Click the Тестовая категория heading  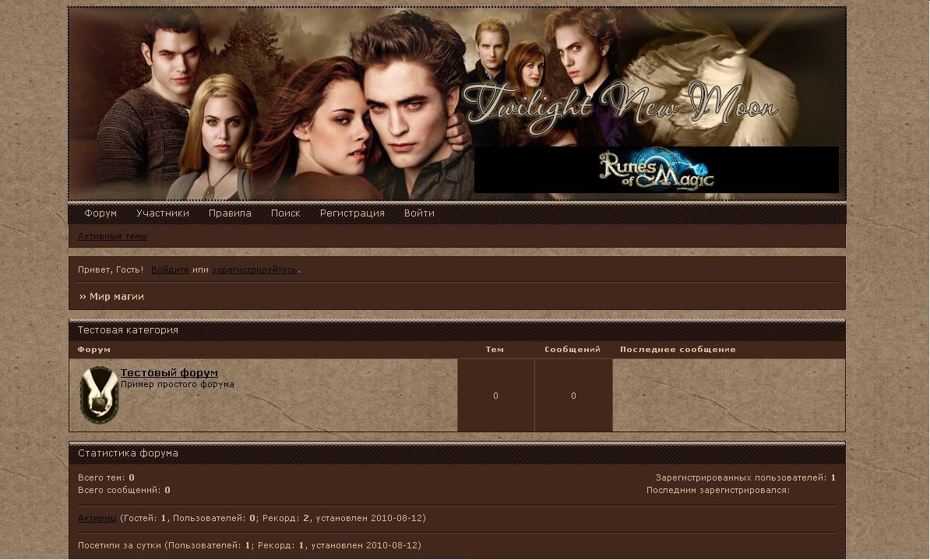click(x=128, y=329)
